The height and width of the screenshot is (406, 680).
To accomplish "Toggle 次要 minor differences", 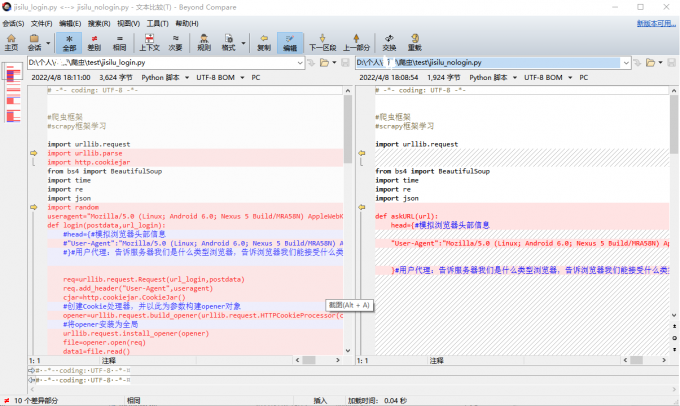I will (x=175, y=43).
